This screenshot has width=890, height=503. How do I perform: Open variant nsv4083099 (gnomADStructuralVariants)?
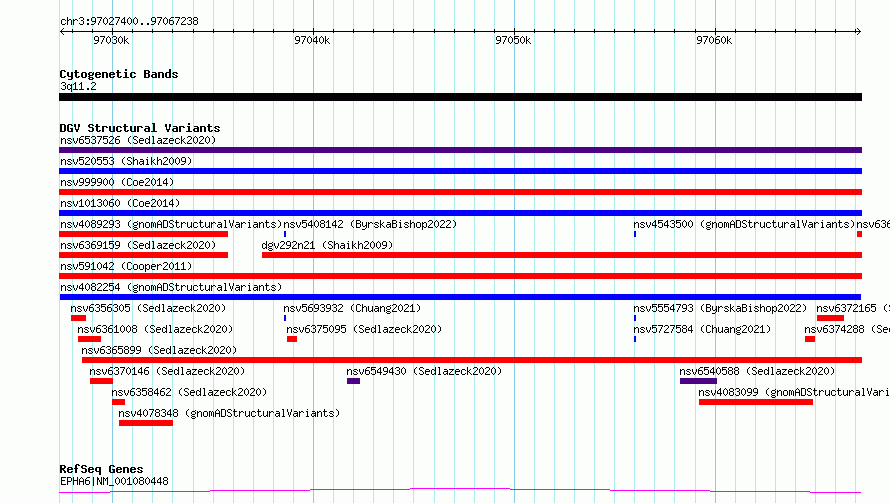[x=794, y=392]
